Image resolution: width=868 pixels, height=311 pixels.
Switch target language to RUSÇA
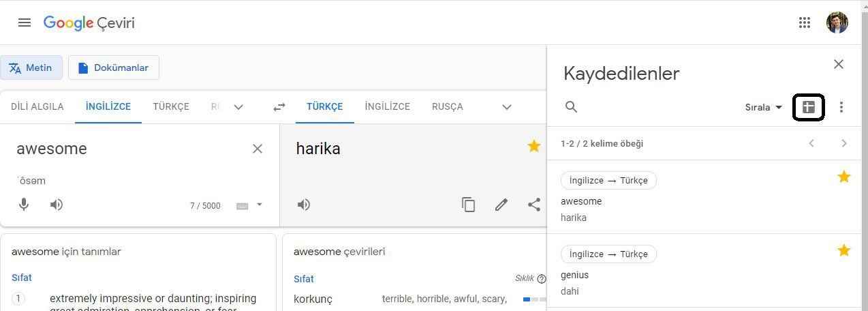click(x=447, y=106)
